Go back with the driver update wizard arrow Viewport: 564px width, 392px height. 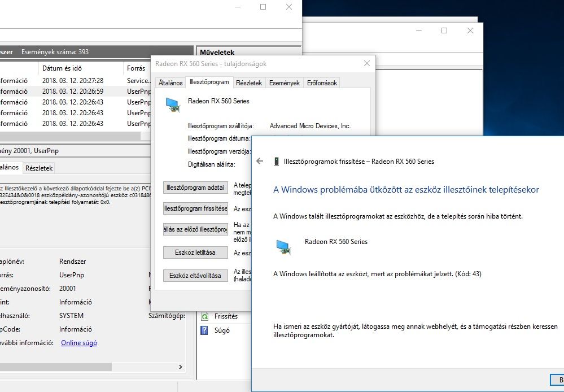[x=260, y=162]
